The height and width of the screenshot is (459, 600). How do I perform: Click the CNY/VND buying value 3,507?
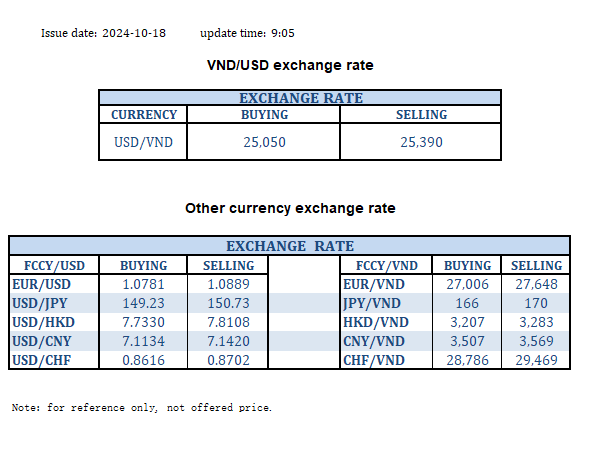(468, 340)
